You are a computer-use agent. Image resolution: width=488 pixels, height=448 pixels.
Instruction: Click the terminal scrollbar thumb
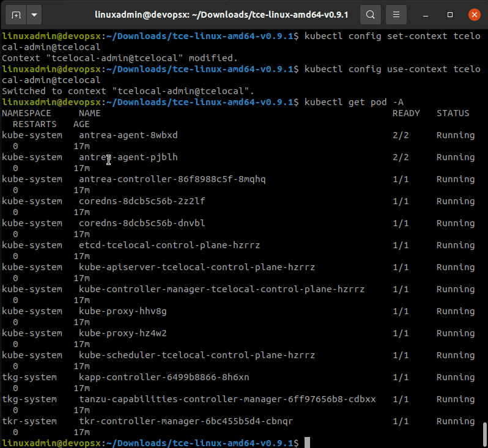[x=485, y=435]
